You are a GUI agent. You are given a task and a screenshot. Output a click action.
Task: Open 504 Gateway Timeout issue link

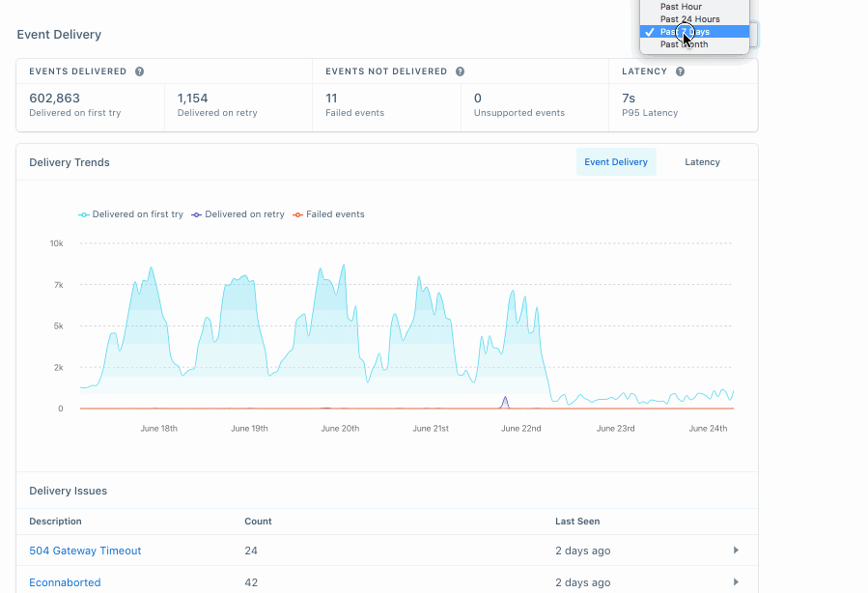pos(85,551)
